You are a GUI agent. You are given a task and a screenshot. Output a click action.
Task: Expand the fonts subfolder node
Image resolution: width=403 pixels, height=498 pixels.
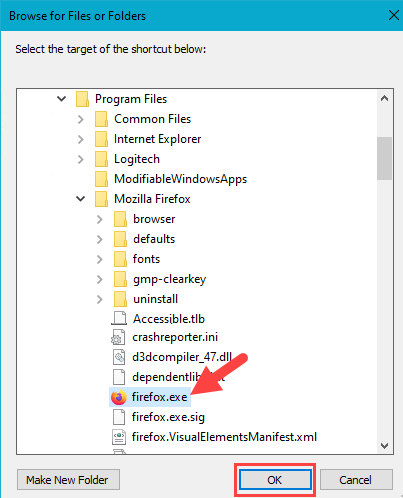click(x=99, y=259)
